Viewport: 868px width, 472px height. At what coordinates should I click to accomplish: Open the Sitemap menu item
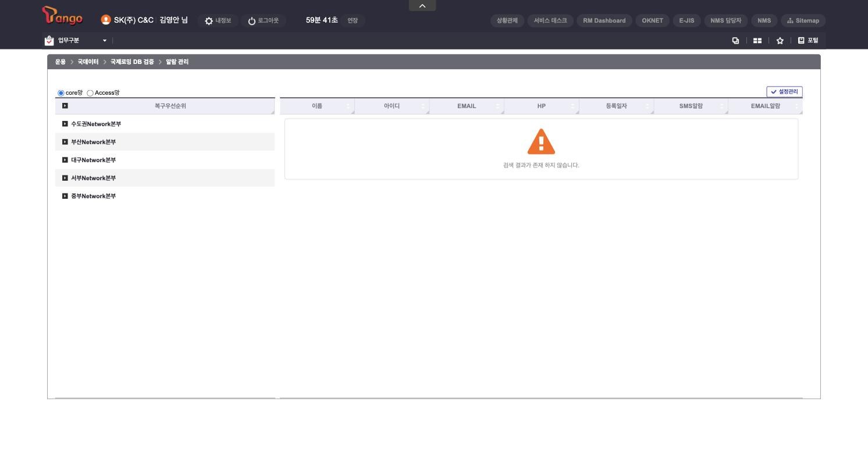click(x=803, y=20)
